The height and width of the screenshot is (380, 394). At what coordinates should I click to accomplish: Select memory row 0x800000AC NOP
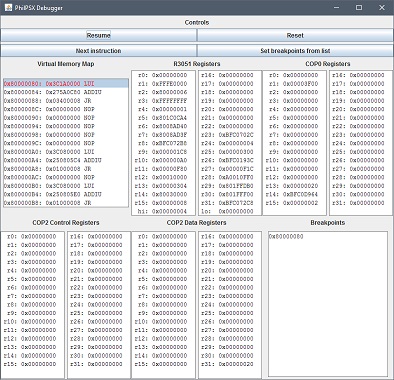[66, 177]
